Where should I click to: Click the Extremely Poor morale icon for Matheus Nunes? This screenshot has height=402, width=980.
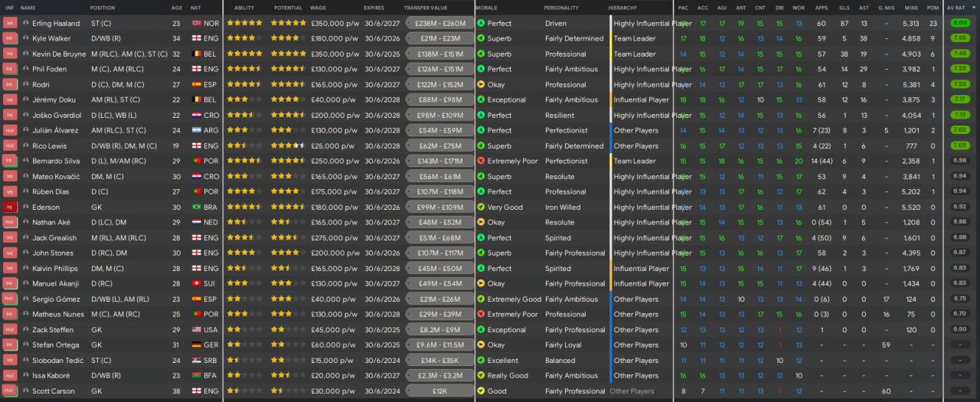click(481, 314)
